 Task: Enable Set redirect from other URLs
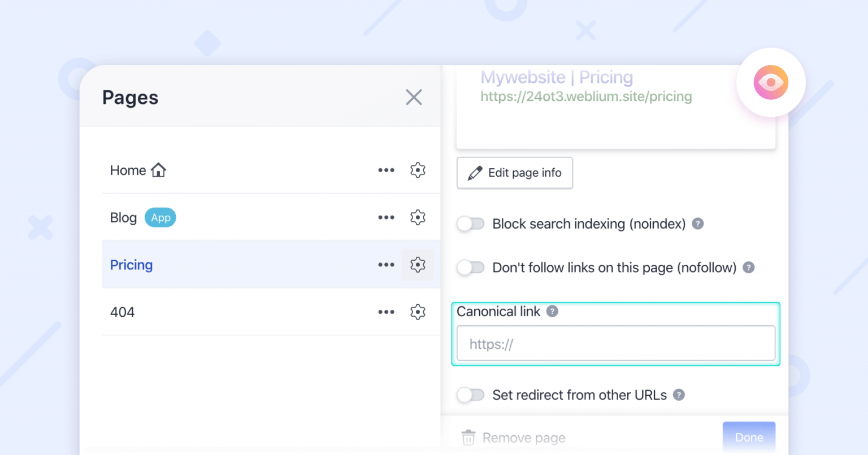[470, 395]
